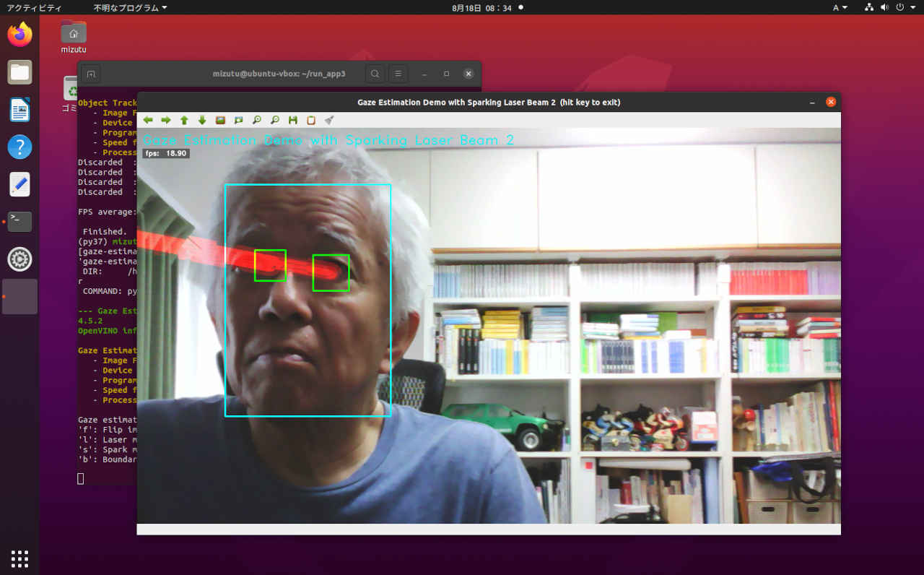Image resolution: width=924 pixels, height=575 pixels.
Task: Save the current image using the floppy icon
Action: tap(293, 121)
